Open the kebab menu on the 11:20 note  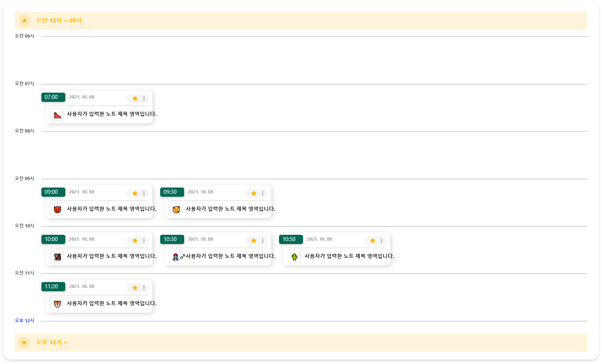(x=144, y=288)
